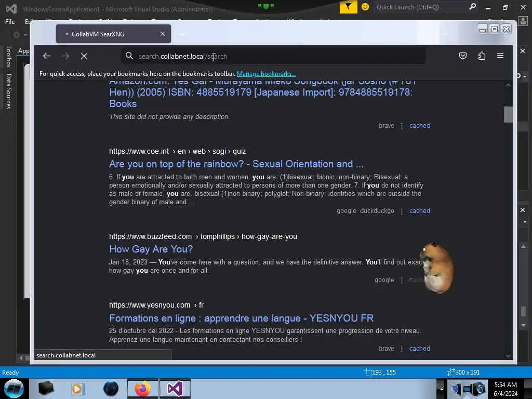Viewport: 532px width, 399px height.
Task: Click the Firefox forward arrow
Action: coord(65,56)
